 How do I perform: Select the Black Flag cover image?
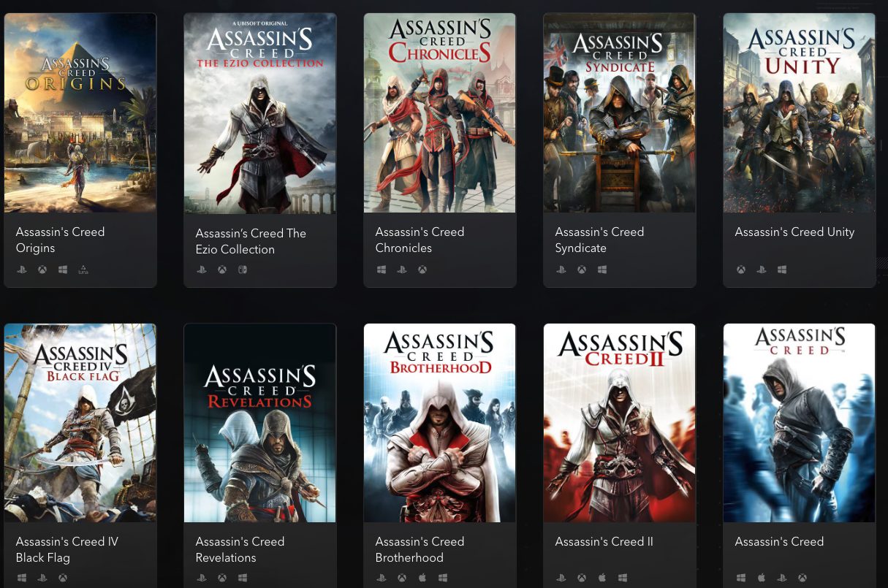tap(80, 424)
